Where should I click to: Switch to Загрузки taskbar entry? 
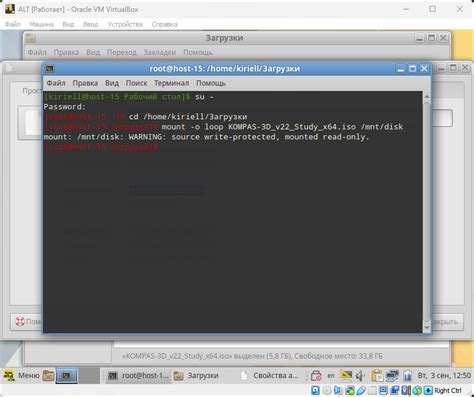(197, 376)
